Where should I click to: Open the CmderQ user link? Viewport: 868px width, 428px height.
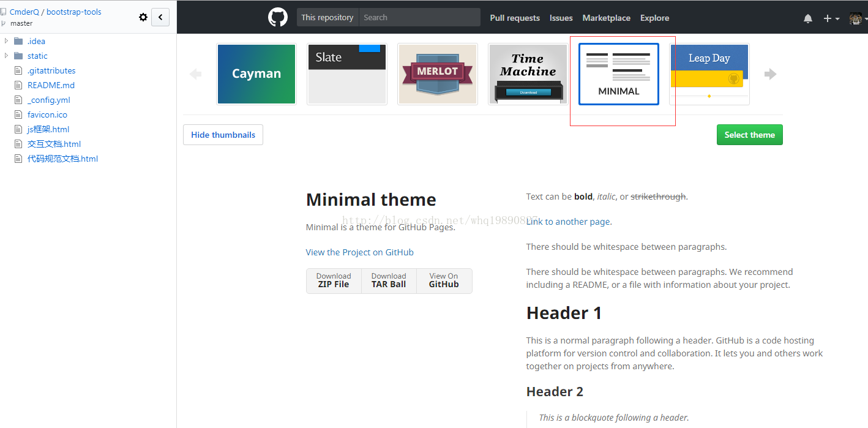(x=24, y=12)
